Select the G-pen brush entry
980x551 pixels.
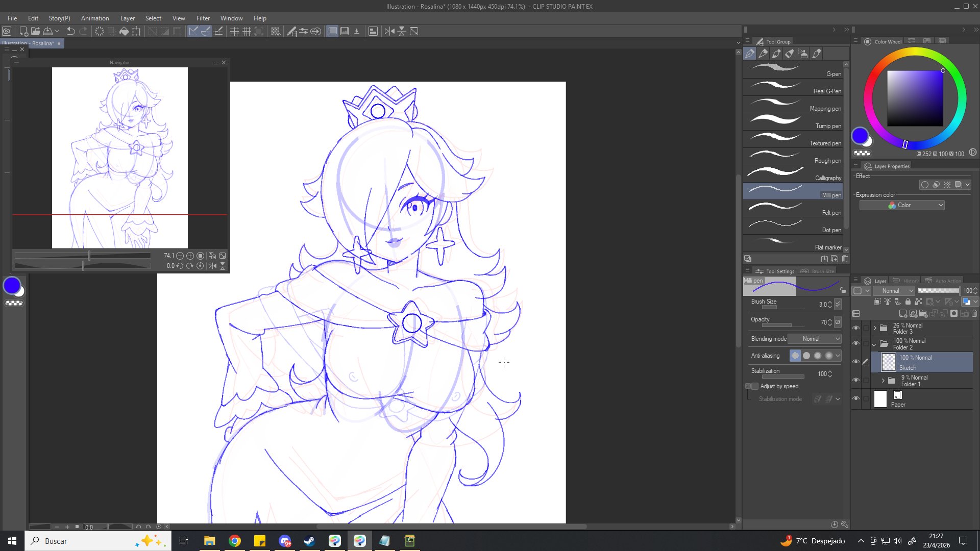tap(793, 70)
